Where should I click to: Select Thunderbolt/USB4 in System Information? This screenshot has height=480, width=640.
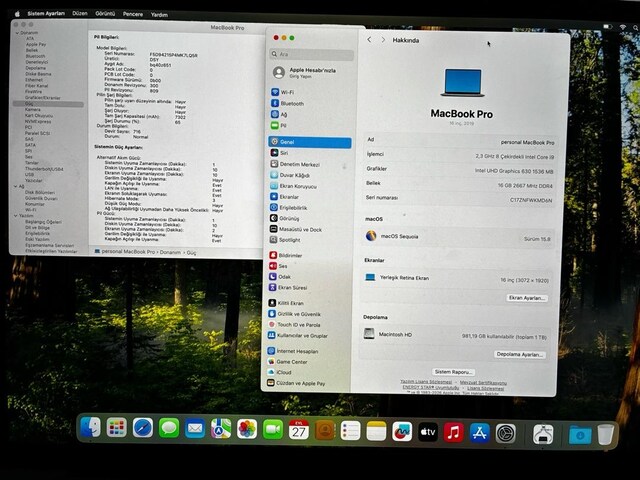44,169
